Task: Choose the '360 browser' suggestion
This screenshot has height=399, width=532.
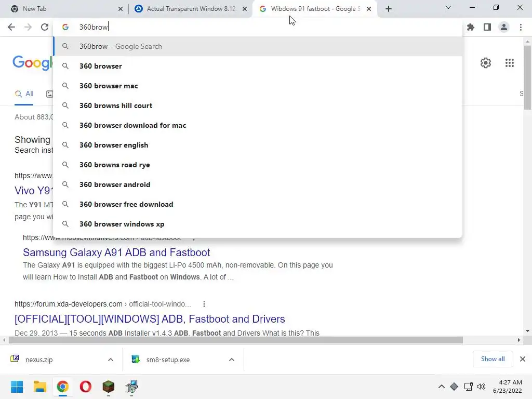Action: (x=258, y=66)
